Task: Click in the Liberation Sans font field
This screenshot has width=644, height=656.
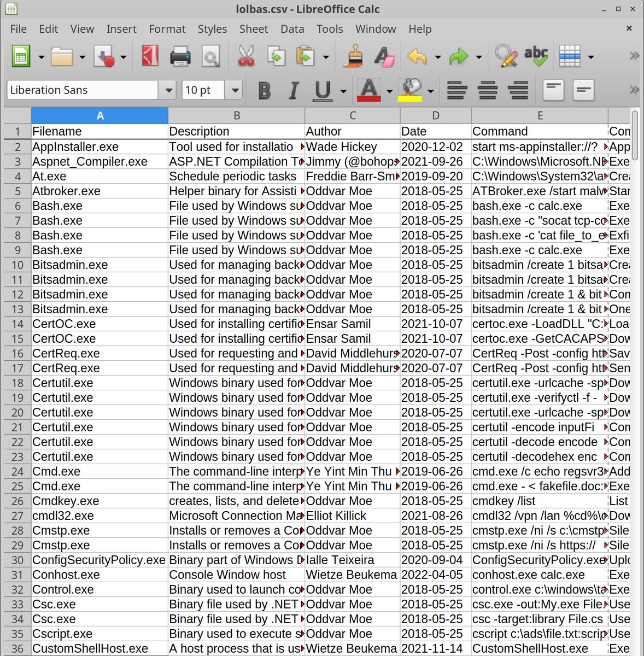Action: (83, 90)
